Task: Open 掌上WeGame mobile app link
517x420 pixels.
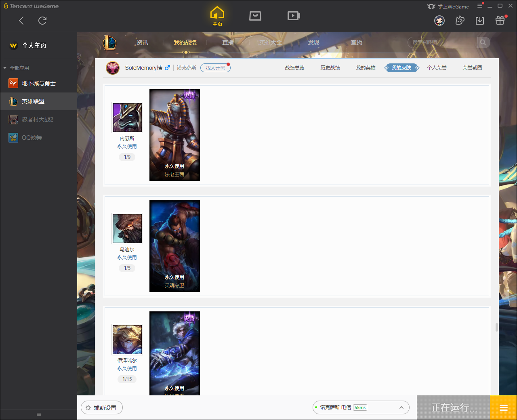Action: pos(448,6)
